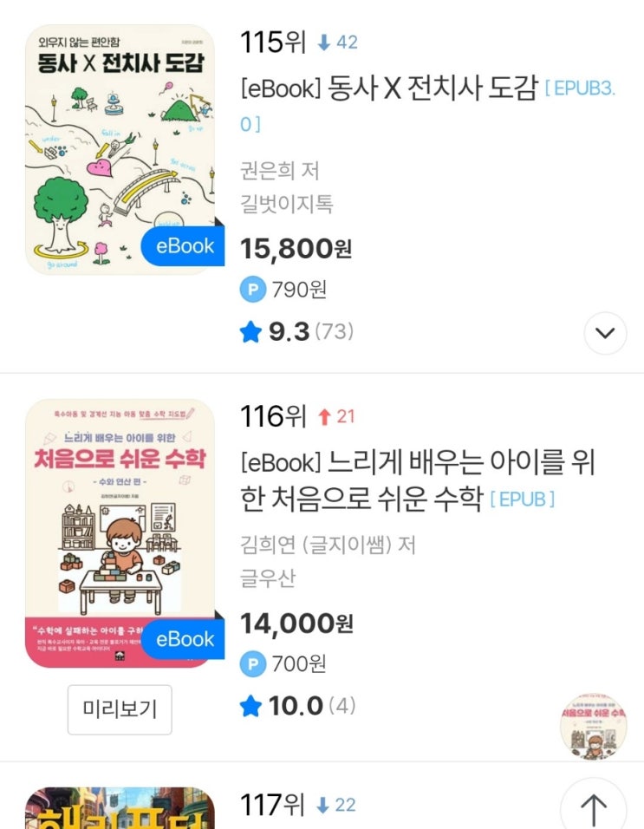The image size is (644, 829).
Task: Open the floating recently viewed book thumbnail
Action: pyautogui.click(x=593, y=727)
